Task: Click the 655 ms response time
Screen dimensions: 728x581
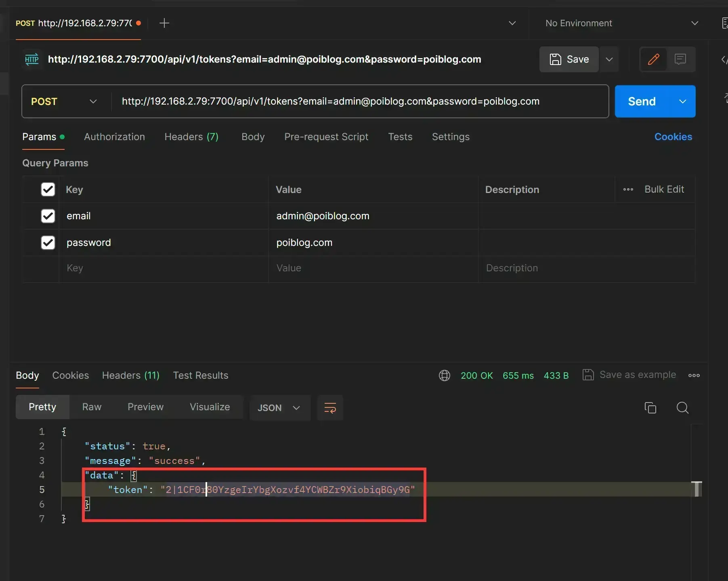Action: (x=518, y=375)
